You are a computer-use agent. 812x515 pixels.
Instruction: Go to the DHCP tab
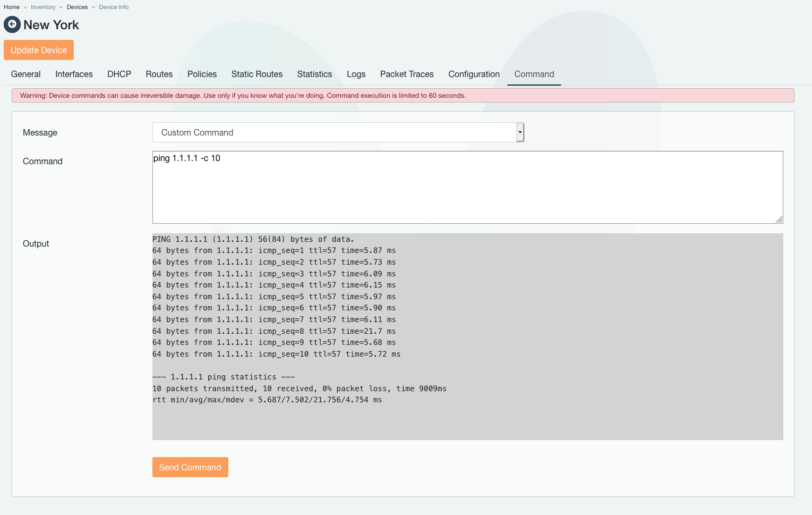click(119, 74)
